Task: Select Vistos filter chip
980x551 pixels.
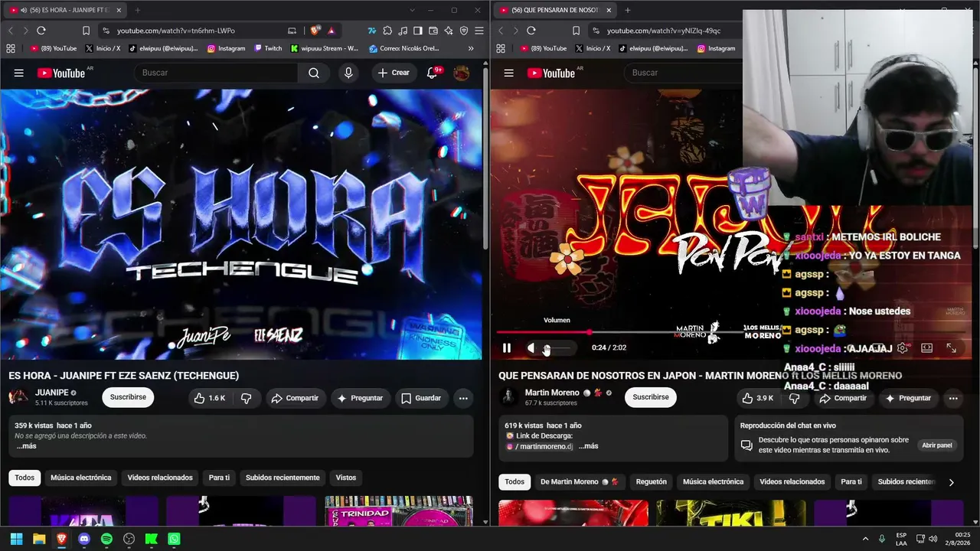Action: (x=346, y=478)
